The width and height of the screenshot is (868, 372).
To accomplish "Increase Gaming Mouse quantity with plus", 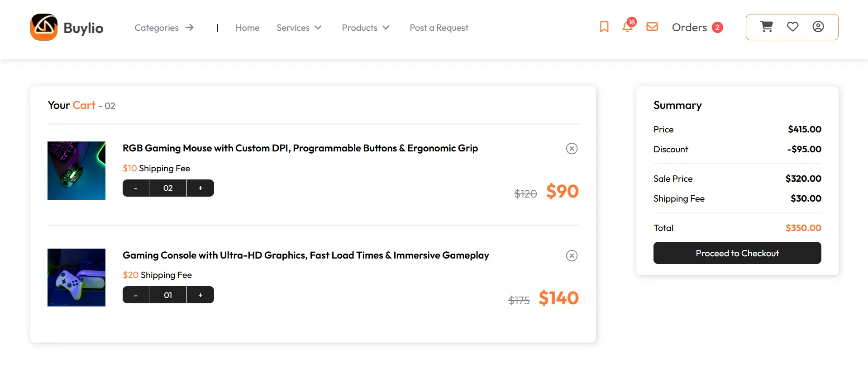I will click(x=200, y=188).
